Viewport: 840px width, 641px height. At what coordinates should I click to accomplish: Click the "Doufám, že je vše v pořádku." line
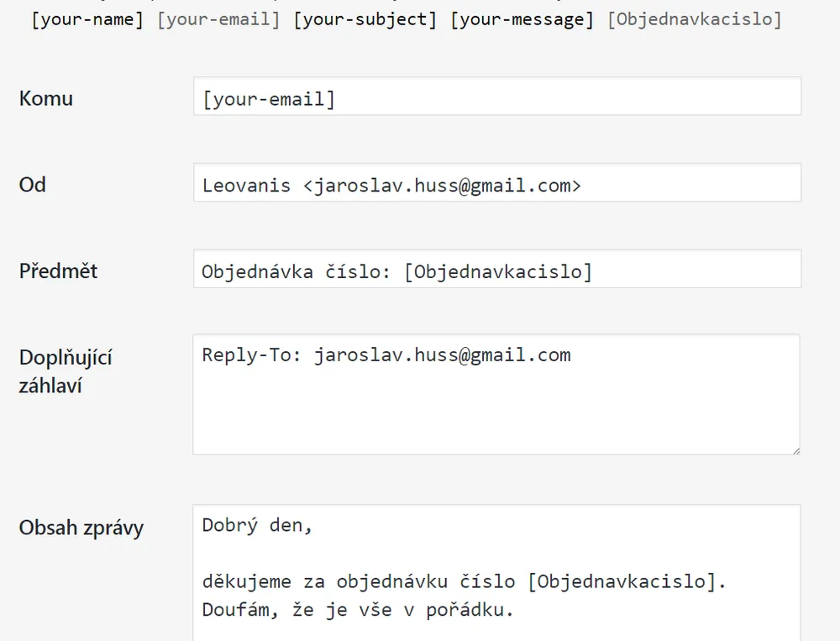[357, 611]
